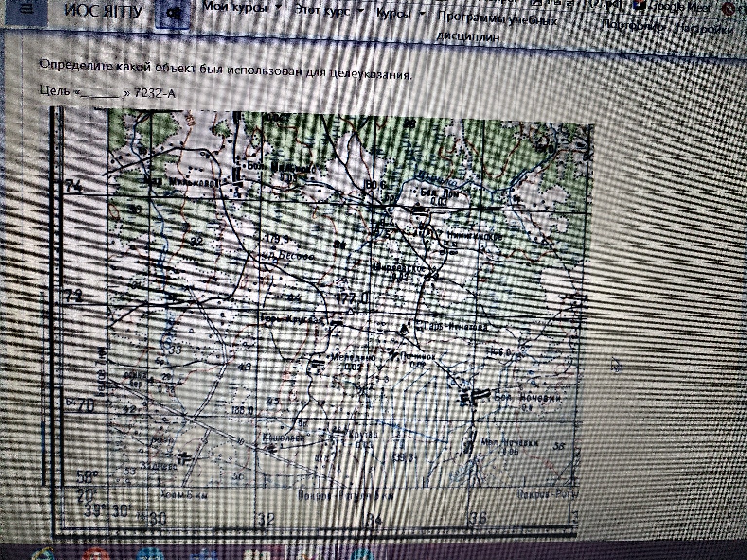
Task: Click the red icon at top-right corner
Action: tap(729, 9)
